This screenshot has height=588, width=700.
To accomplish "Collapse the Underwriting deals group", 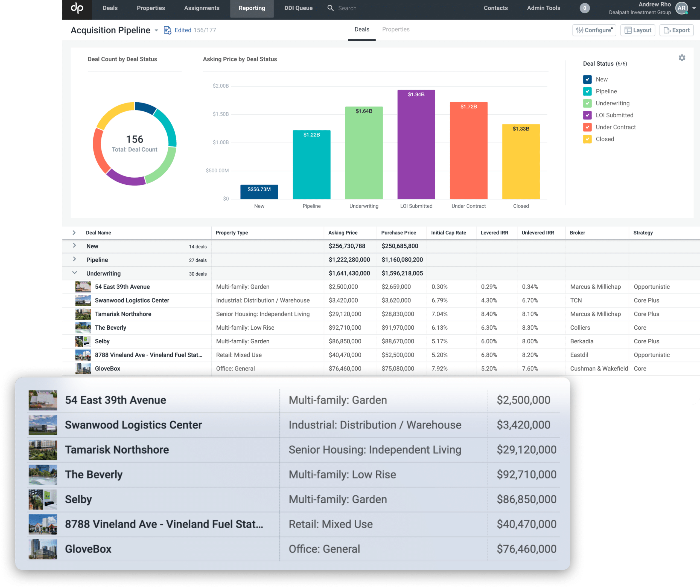I will tap(75, 273).
